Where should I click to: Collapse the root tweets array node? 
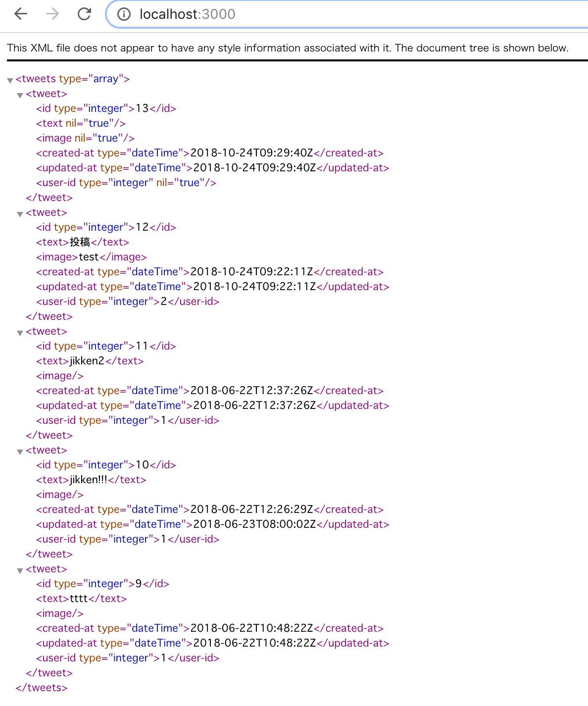(10, 80)
